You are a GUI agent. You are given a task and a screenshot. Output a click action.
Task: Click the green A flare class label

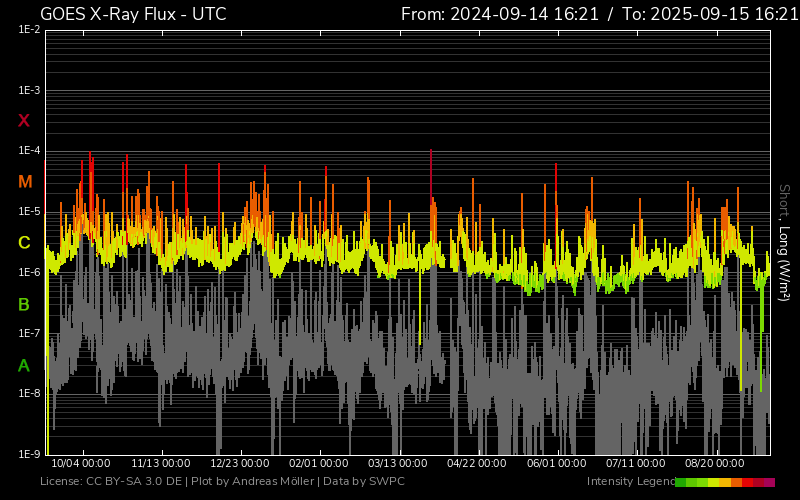pos(24,366)
